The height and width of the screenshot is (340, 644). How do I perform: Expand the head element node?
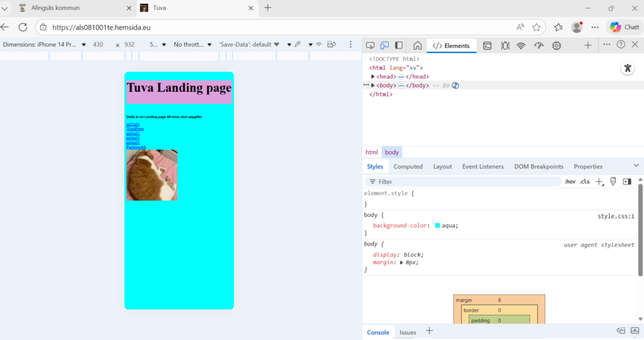click(373, 76)
